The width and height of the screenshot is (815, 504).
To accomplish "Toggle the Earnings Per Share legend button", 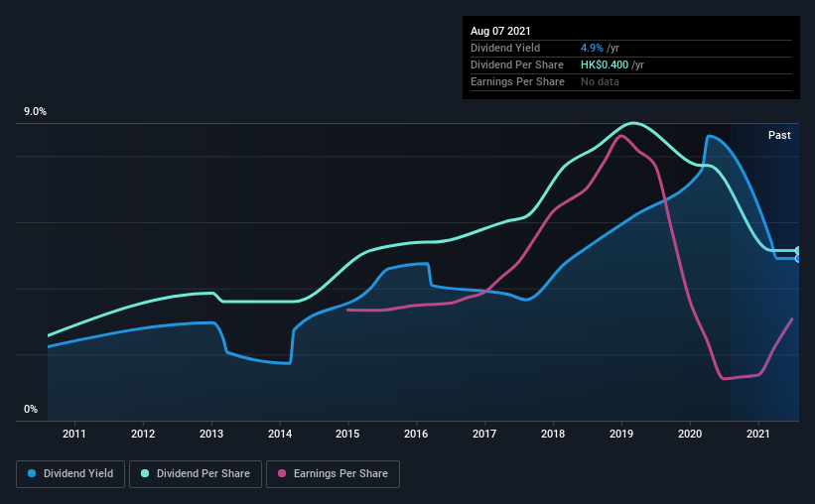I will point(333,474).
